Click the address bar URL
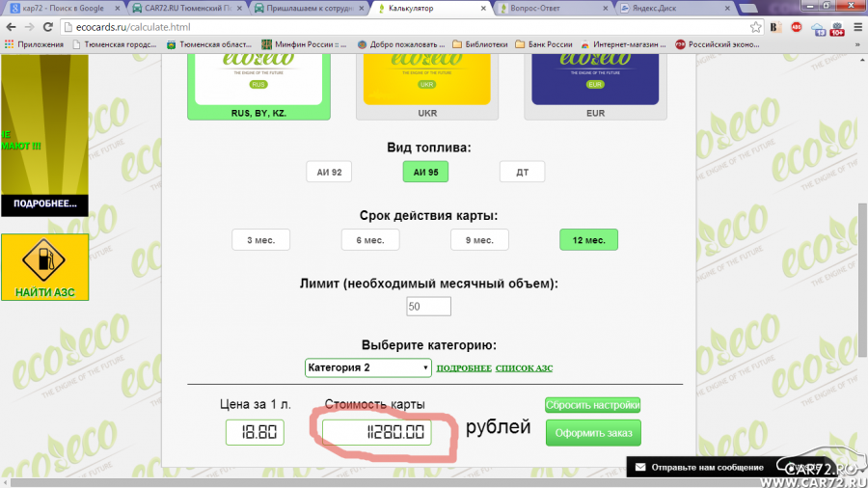Viewport: 868px width, 488px height. click(133, 27)
